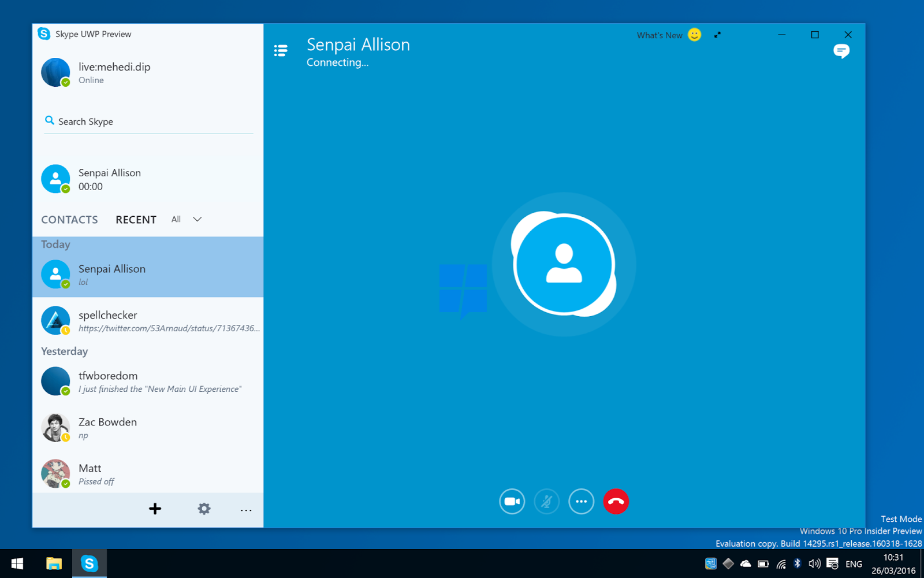Open the sidebar ellipsis menu

(x=246, y=510)
